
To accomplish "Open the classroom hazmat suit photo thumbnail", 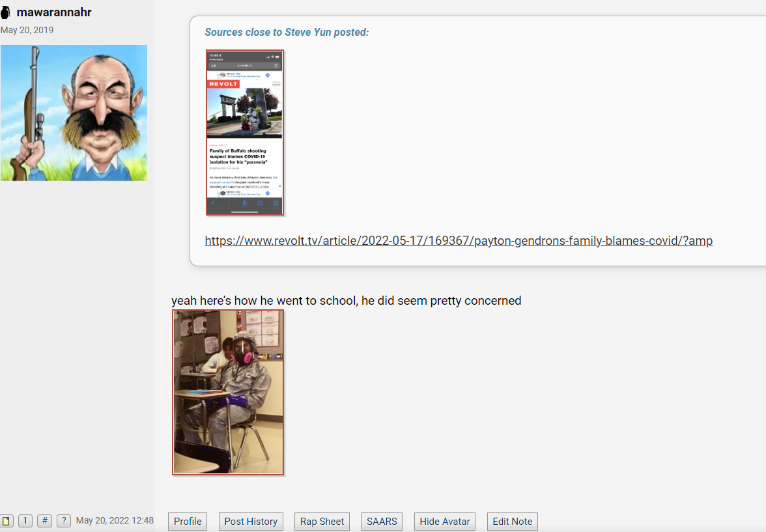I will (x=228, y=392).
